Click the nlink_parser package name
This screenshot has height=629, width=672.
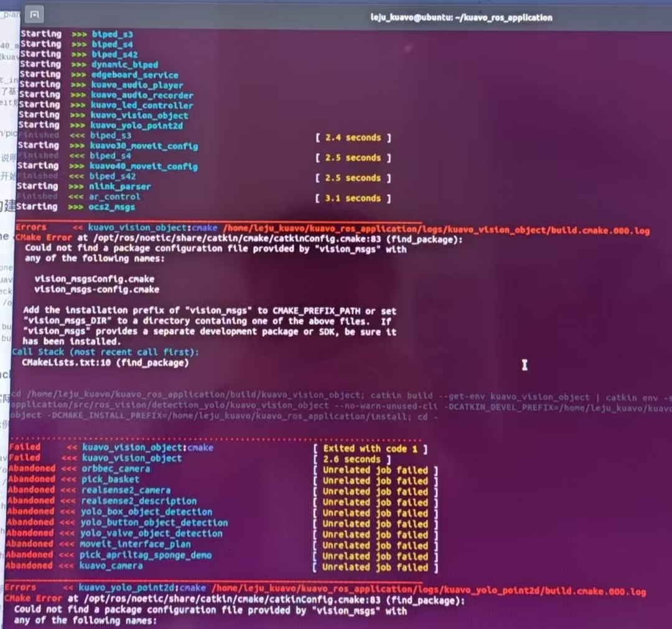pyautogui.click(x=120, y=186)
